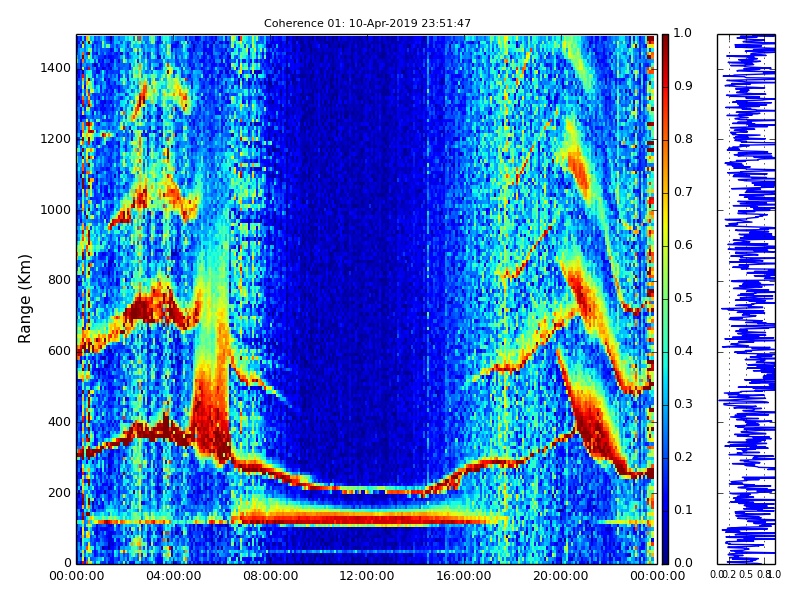This screenshot has height=600, width=800.
Task: Click the vertical coherence color scale bar
Action: [x=665, y=299]
